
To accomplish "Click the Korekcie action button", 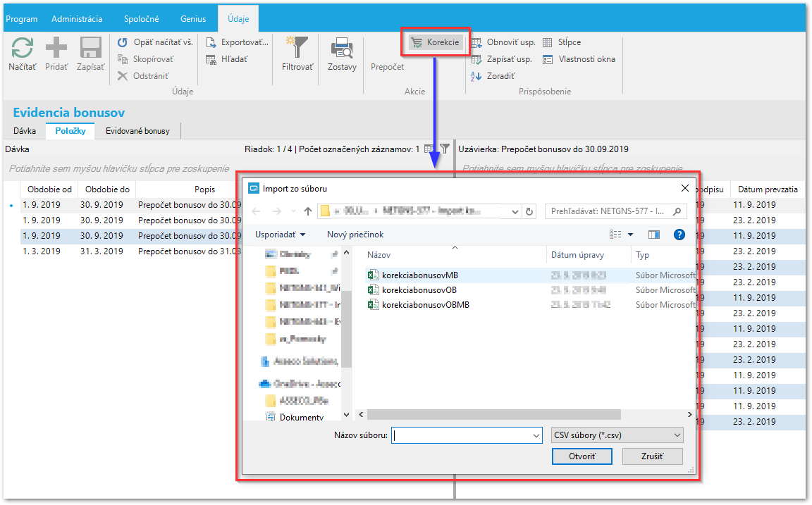I will 435,42.
